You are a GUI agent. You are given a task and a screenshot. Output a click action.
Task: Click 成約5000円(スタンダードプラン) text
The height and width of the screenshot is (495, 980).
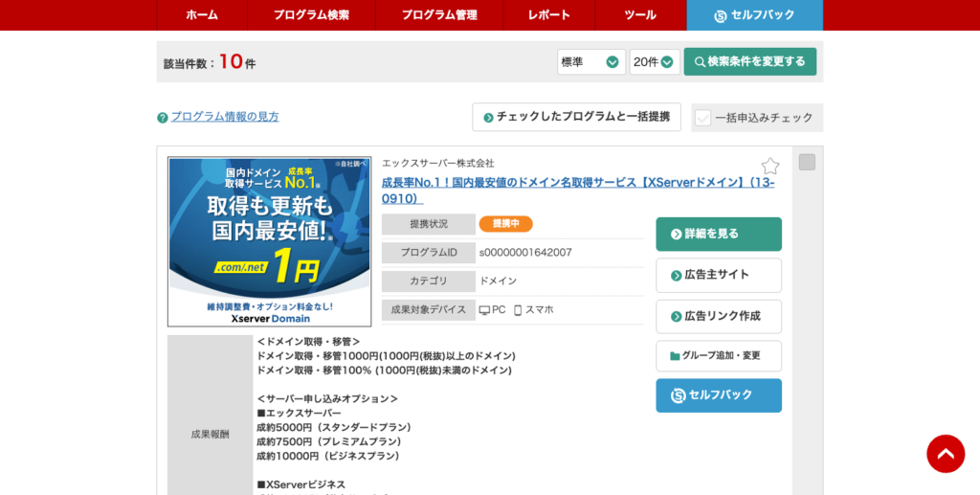pyautogui.click(x=334, y=427)
